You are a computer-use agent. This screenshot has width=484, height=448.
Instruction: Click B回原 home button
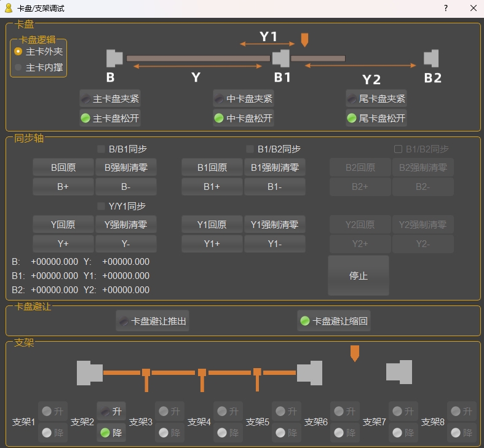[x=63, y=167]
